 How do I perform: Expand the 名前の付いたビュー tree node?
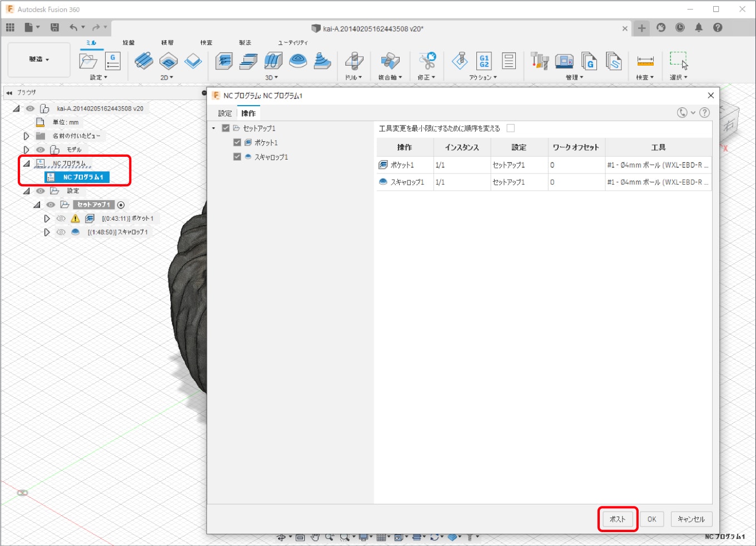click(26, 136)
